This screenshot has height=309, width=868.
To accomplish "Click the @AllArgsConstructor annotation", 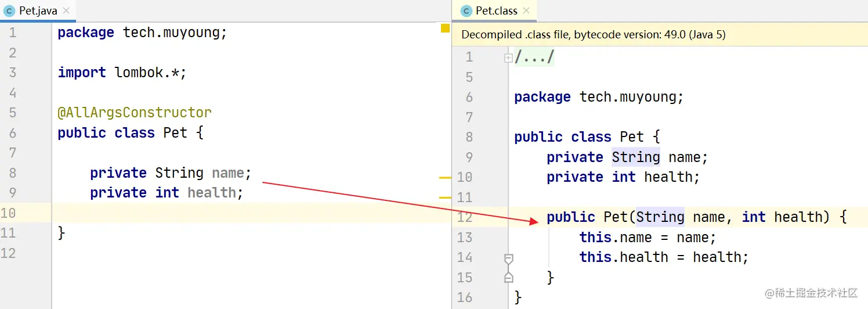I will (135, 113).
